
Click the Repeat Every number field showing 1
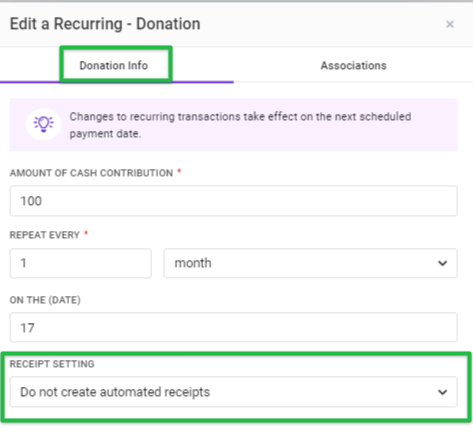pyautogui.click(x=80, y=263)
